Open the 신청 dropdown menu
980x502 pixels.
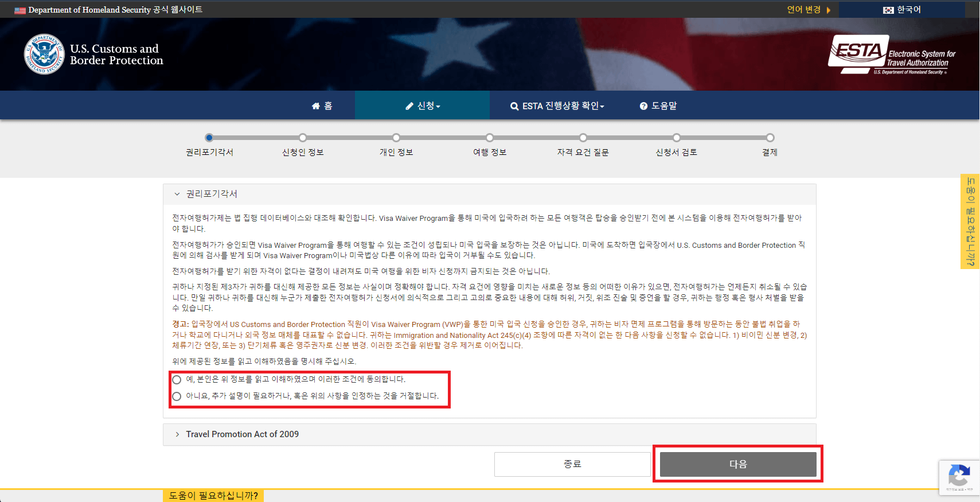(x=423, y=106)
